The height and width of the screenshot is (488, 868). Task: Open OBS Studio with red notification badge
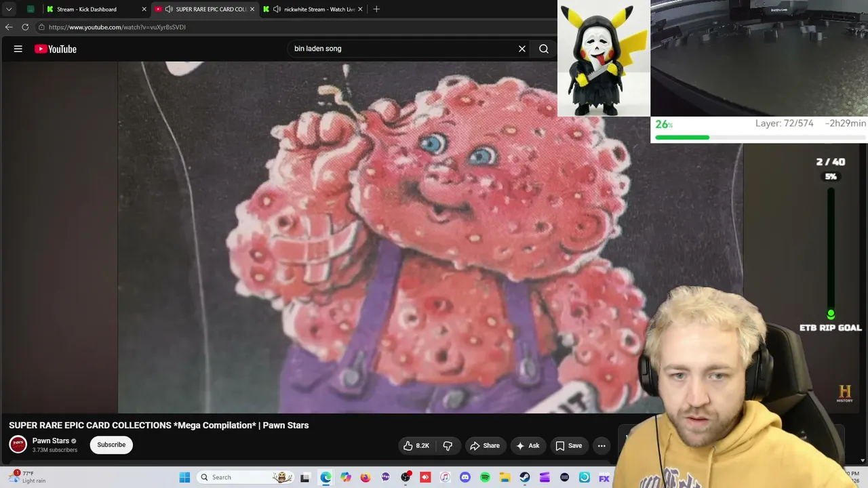tap(406, 477)
